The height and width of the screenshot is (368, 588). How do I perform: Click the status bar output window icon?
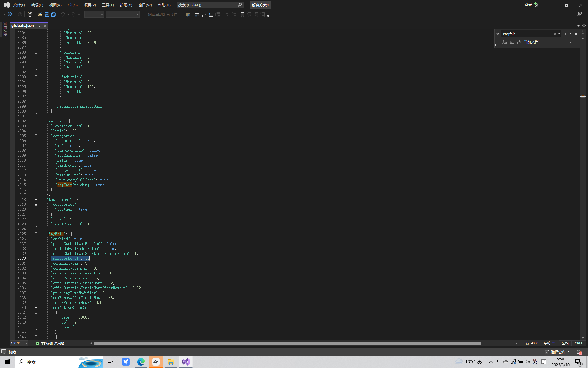pos(4,352)
